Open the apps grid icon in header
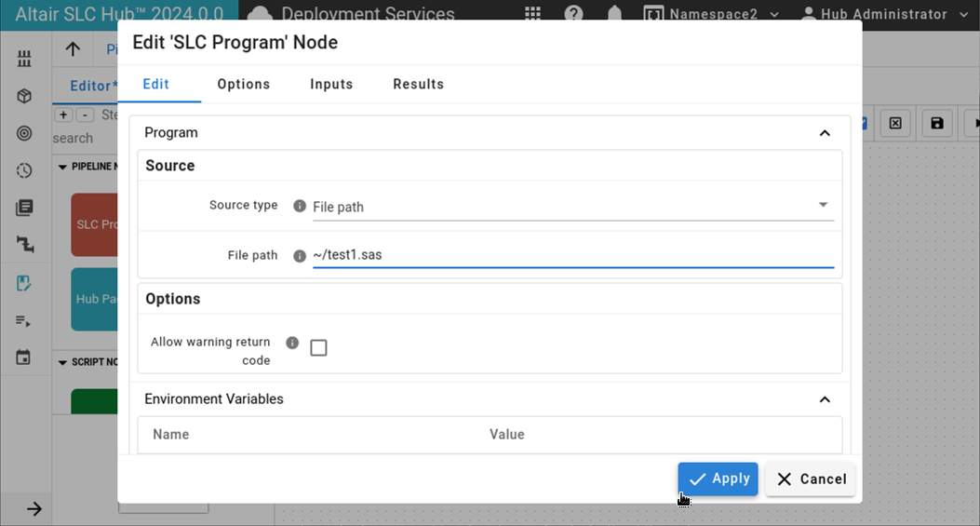 tap(532, 13)
